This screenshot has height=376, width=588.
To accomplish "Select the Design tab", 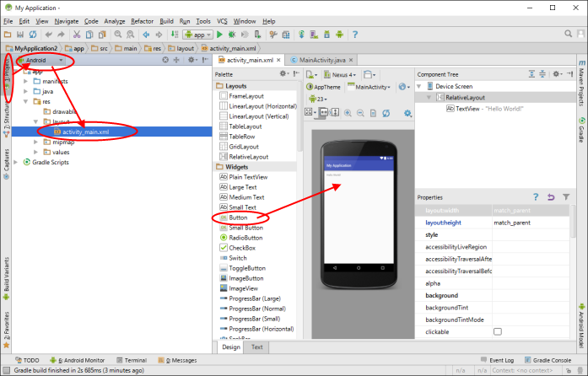I will [x=231, y=346].
